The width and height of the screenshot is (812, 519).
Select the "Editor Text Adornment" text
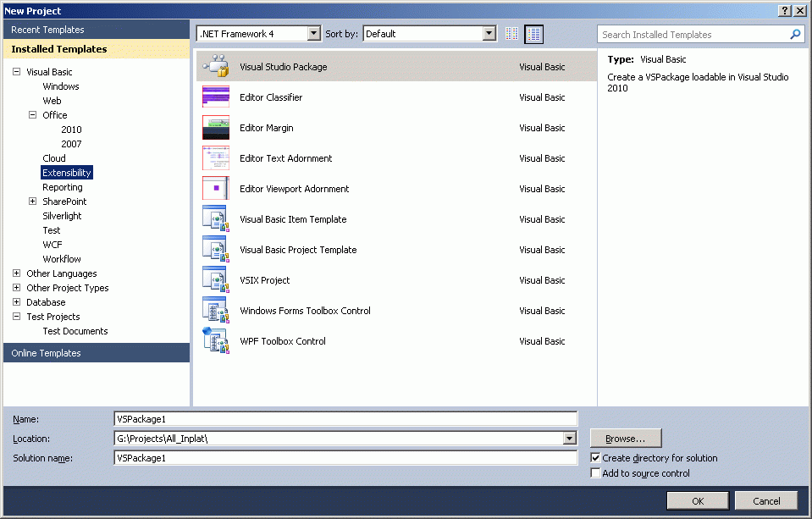tap(286, 158)
